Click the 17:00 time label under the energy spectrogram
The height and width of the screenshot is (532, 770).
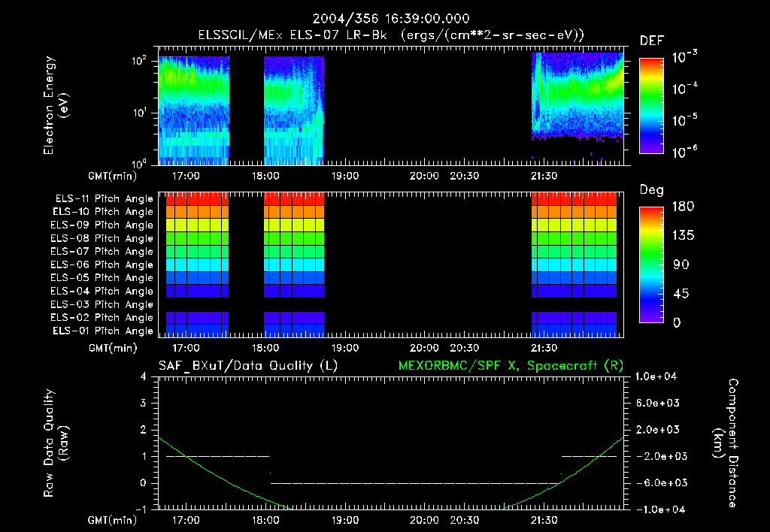(186, 176)
